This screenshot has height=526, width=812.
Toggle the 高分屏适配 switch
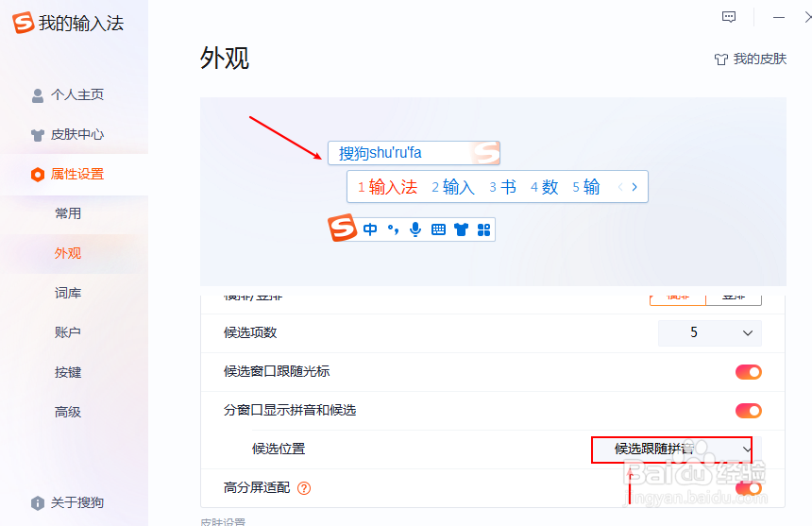[x=749, y=488]
